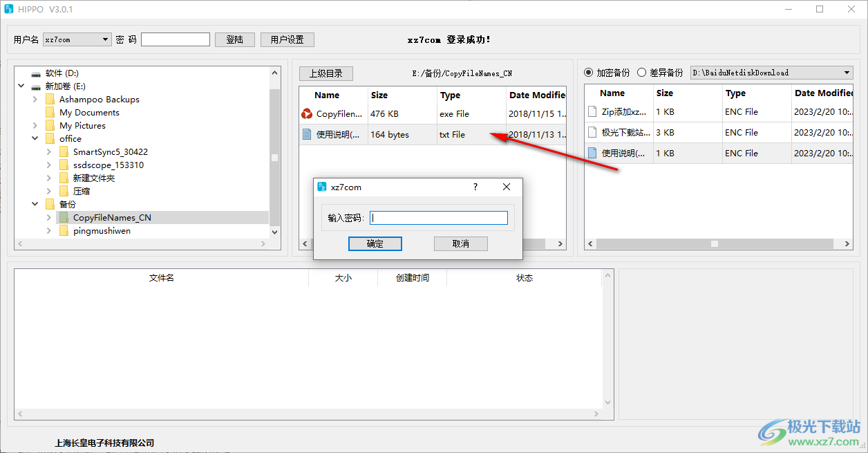The width and height of the screenshot is (868, 453).
Task: Expand the pingmushiwen folder node
Action: coord(49,231)
